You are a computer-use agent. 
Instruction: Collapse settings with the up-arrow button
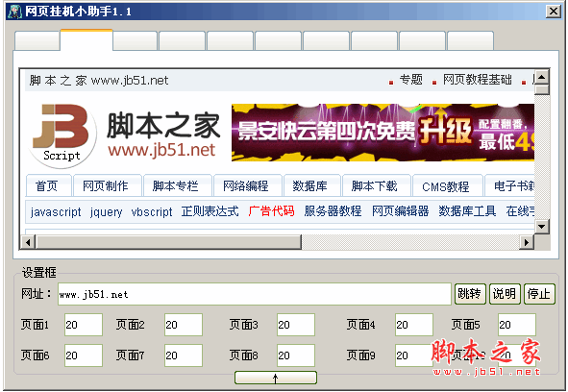276,378
